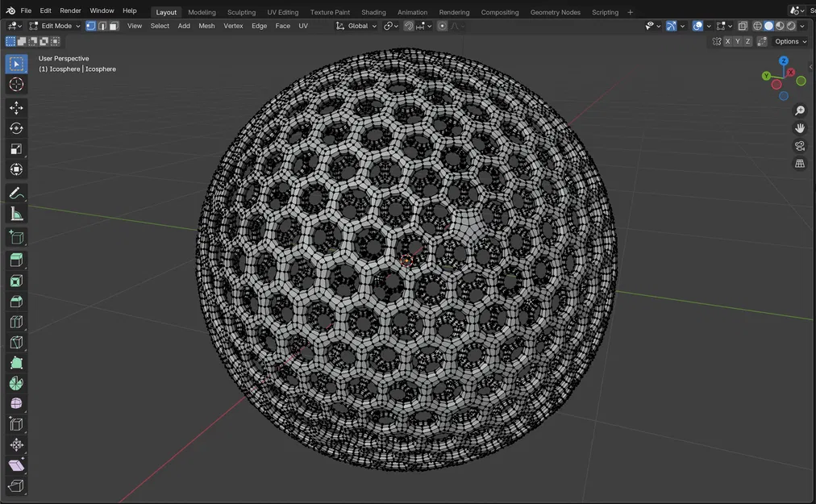Viewport: 816px width, 504px height.
Task: Enable Face select mode
Action: point(113,26)
